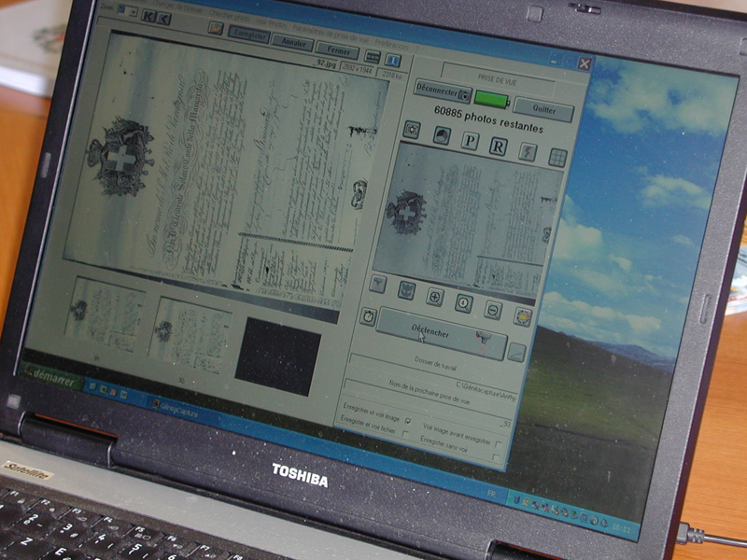Click the Quitter button
The image size is (747, 560).
(543, 109)
